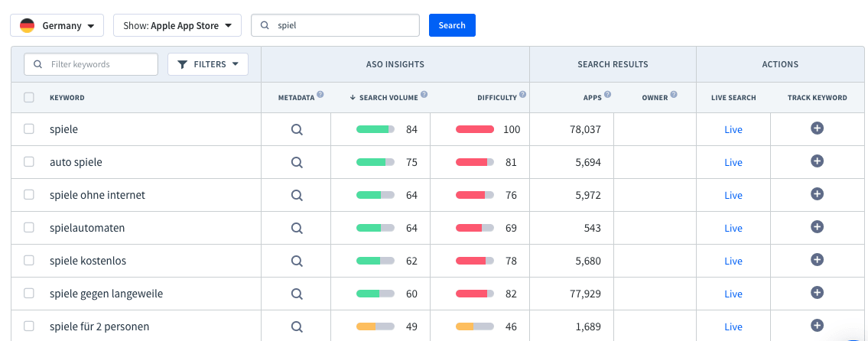Select checkbox for spielautomaten
Image resolution: width=868 pixels, height=341 pixels.
[x=29, y=228]
